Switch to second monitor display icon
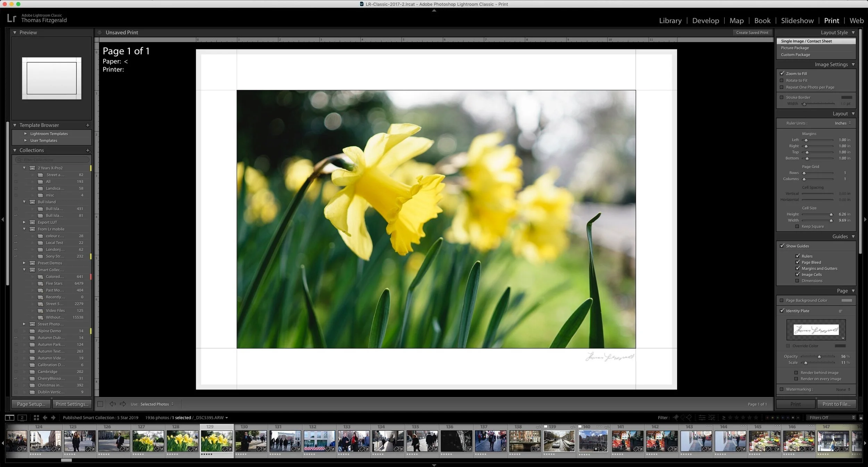The height and width of the screenshot is (467, 868). pyautogui.click(x=22, y=418)
